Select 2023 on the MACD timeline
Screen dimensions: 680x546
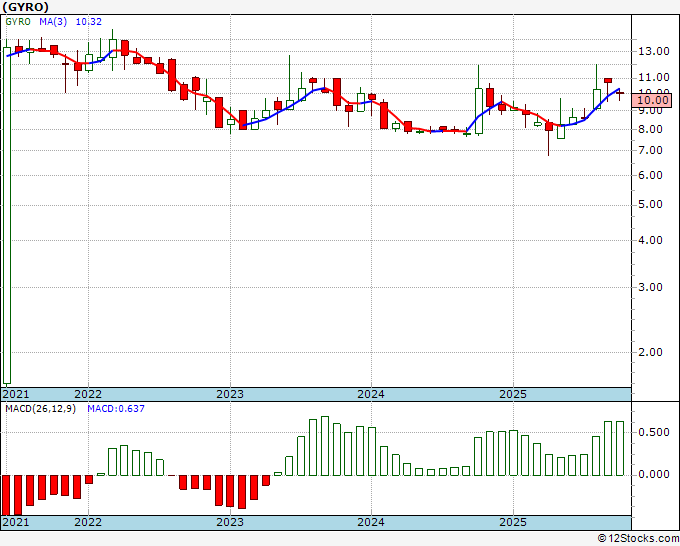click(x=230, y=522)
